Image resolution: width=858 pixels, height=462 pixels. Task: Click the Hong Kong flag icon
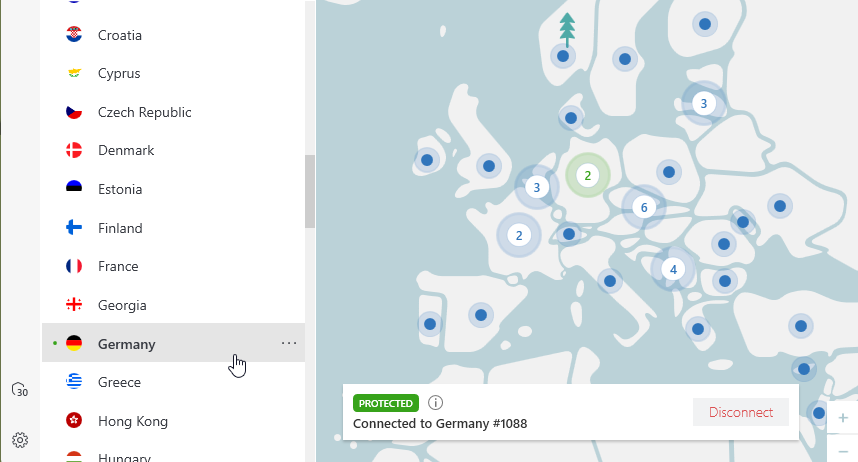click(x=74, y=421)
